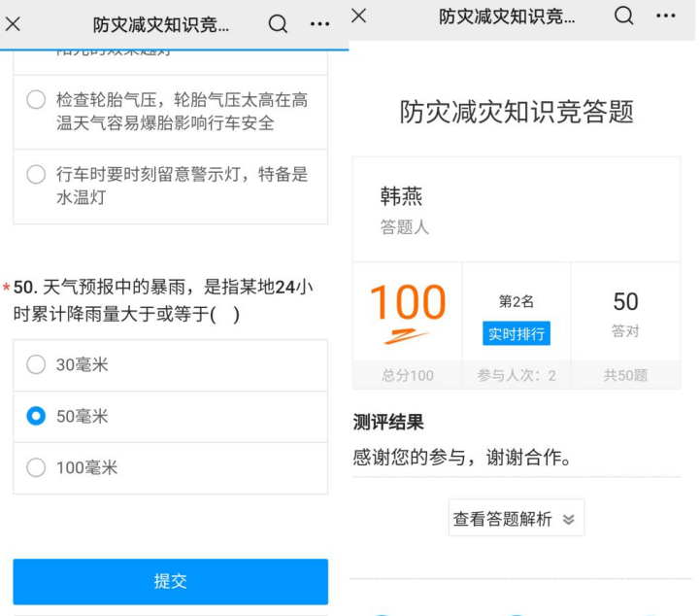Open three-dot menu on results page

[x=666, y=16]
